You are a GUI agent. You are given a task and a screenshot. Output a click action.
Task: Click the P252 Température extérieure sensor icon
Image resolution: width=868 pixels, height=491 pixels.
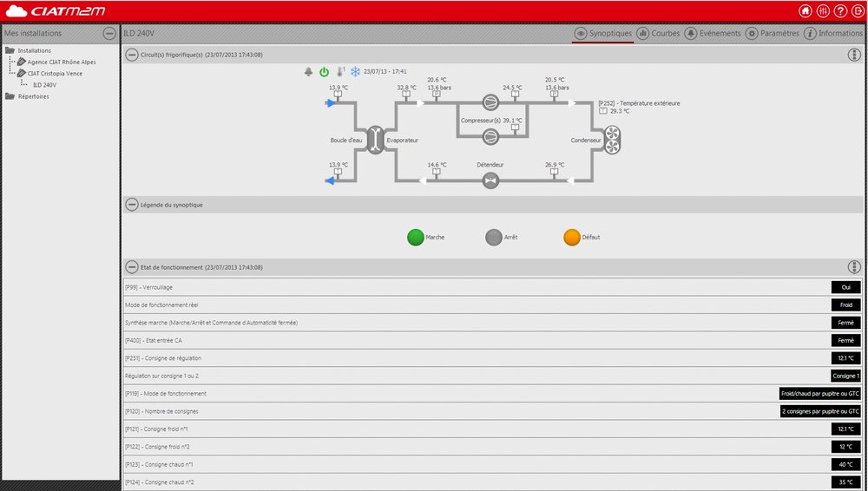coord(603,111)
